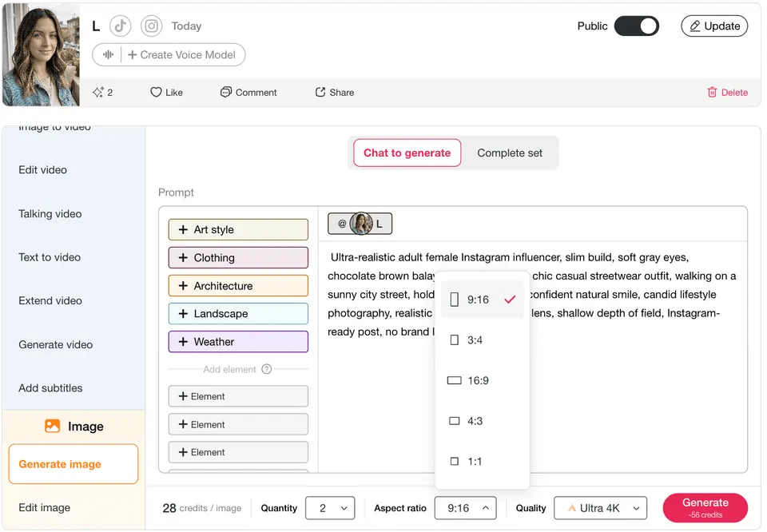Toggle the Public switch off
Image resolution: width=767 pixels, height=532 pixels.
point(637,26)
